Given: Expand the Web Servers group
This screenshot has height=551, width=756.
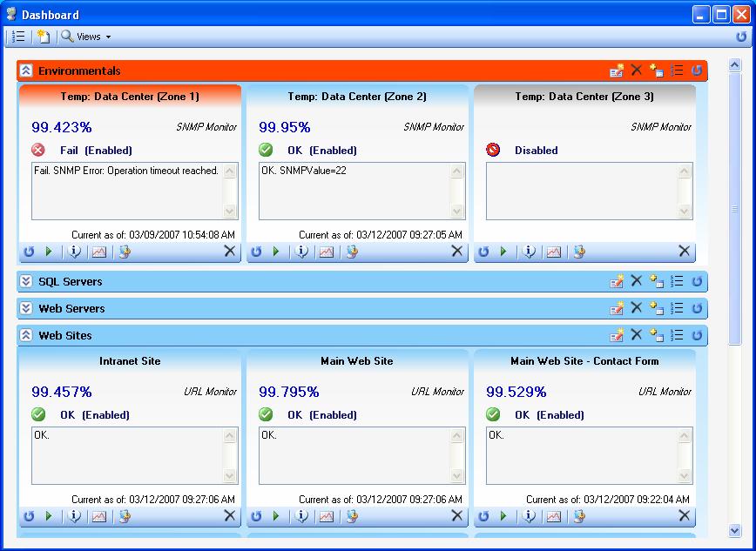Looking at the screenshot, I should [x=26, y=308].
